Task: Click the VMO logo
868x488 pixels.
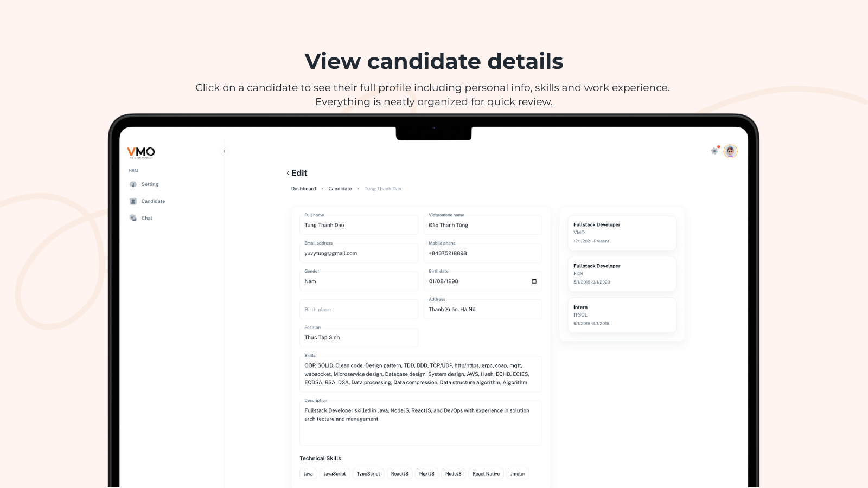Action: tap(141, 152)
